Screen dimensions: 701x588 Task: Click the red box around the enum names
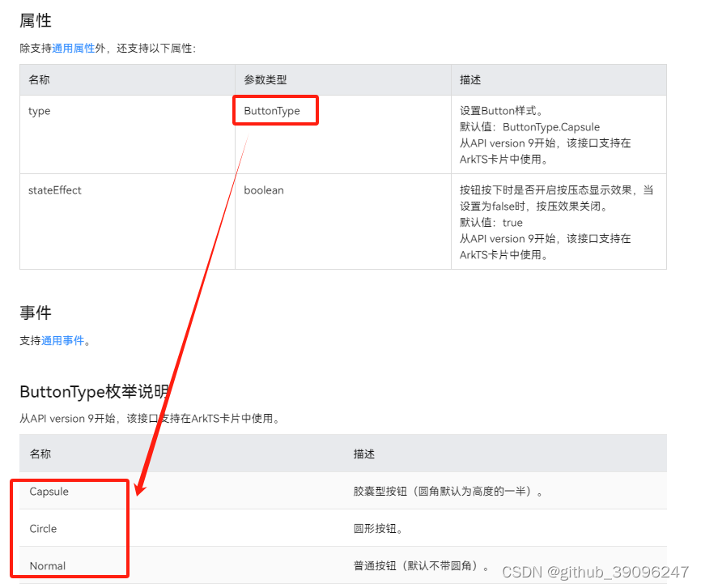click(x=70, y=527)
